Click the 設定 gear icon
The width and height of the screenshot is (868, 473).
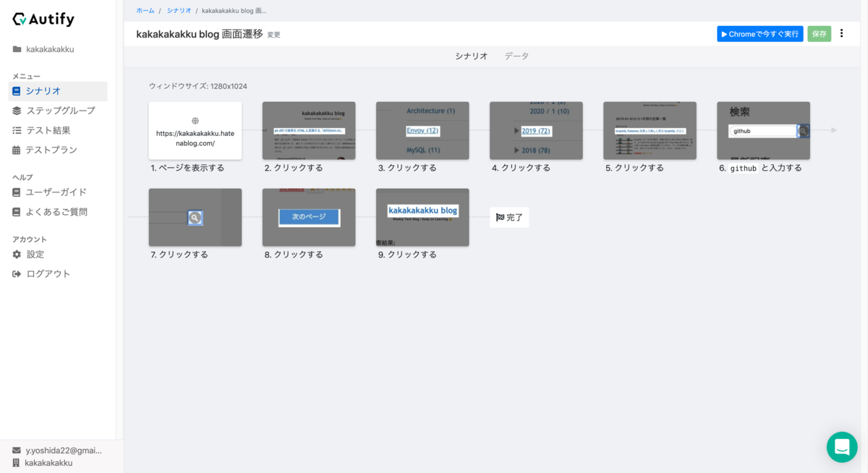click(17, 255)
